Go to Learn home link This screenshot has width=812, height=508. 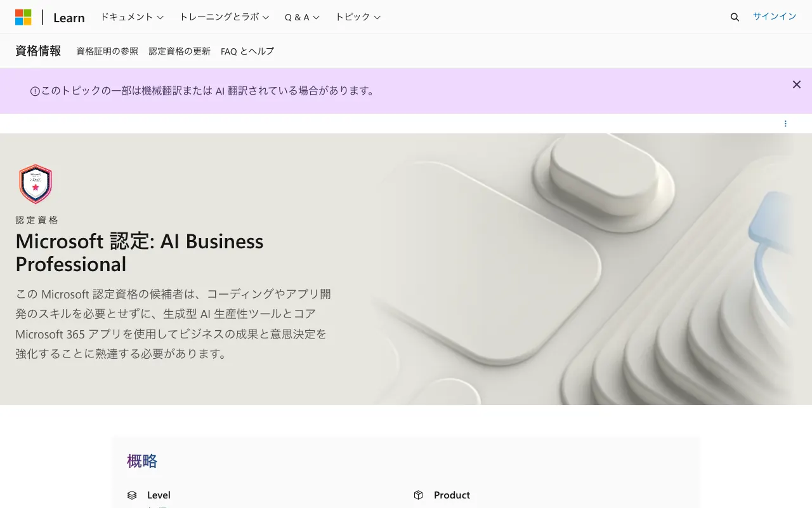pos(69,18)
